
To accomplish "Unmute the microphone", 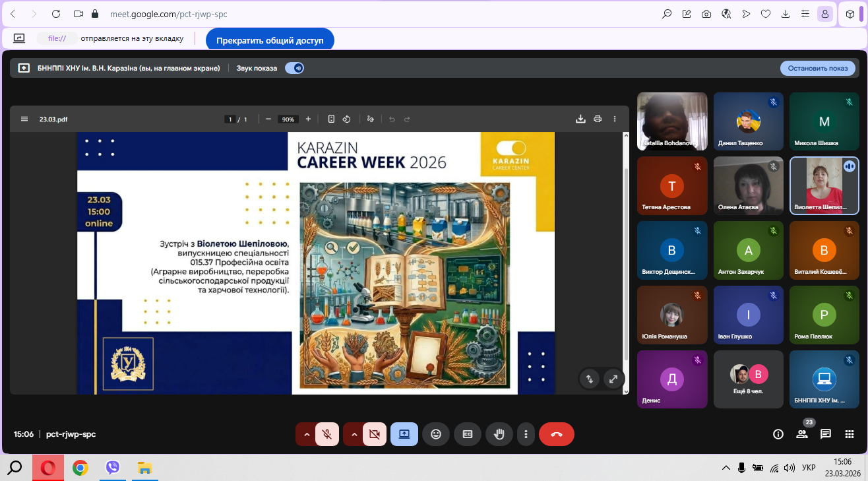I will [x=326, y=434].
